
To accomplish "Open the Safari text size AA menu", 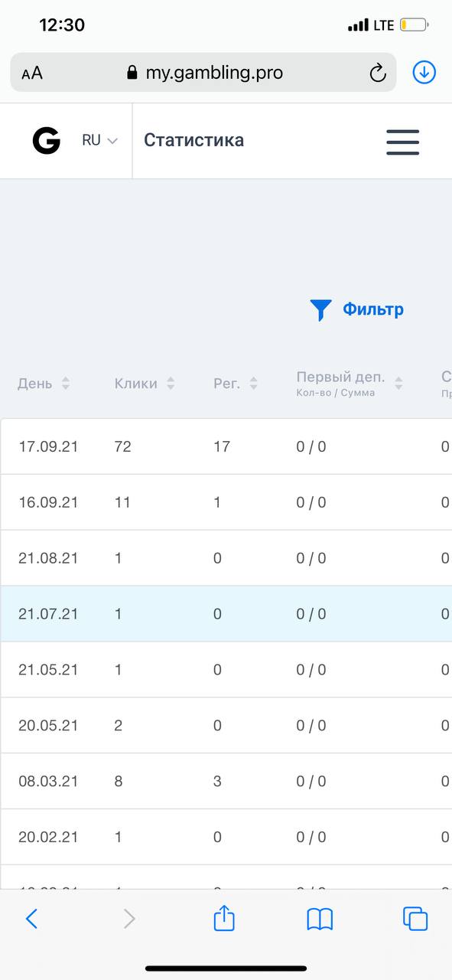I will [x=32, y=73].
